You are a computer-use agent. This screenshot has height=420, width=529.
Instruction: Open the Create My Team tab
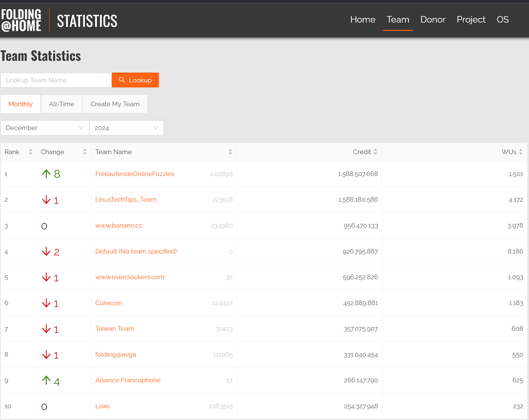point(115,104)
